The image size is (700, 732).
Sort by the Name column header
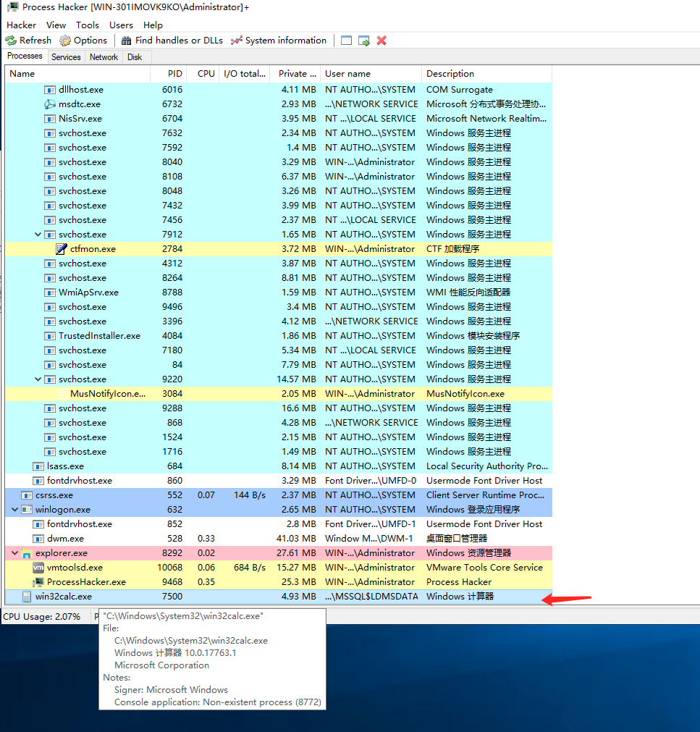[77, 74]
